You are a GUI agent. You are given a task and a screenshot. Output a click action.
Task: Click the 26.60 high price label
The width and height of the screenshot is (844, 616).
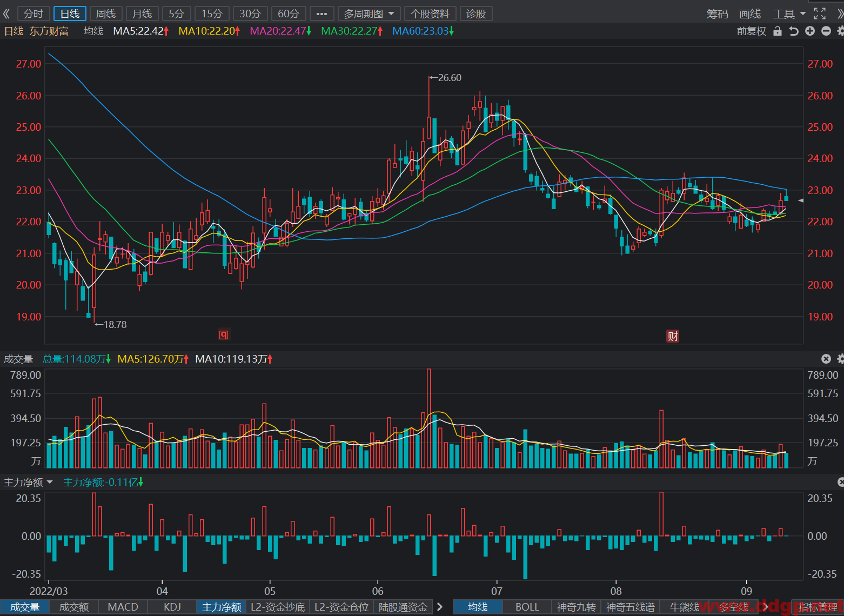coord(446,78)
